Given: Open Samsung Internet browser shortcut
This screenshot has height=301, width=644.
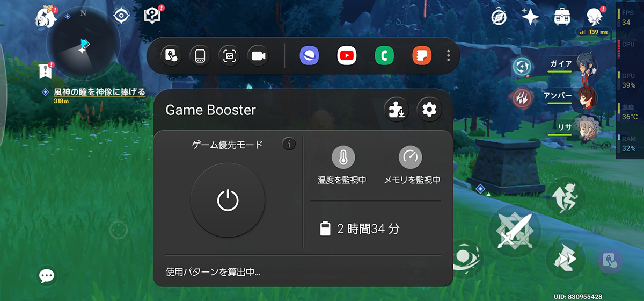Looking at the screenshot, I should tap(309, 55).
